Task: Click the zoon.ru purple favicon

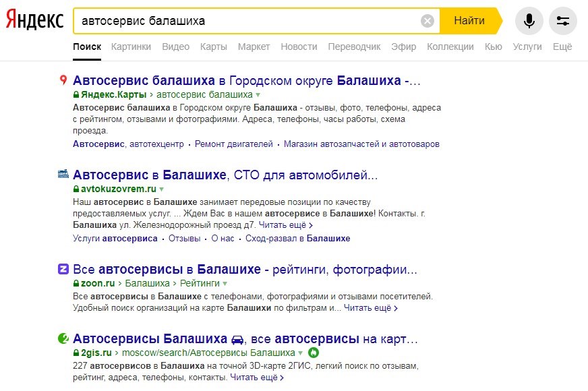Action: click(63, 269)
